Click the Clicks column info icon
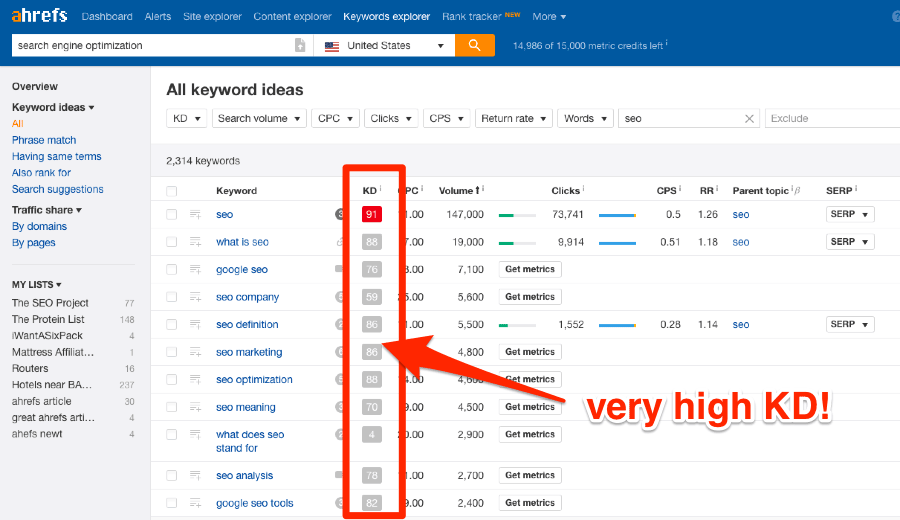The width and height of the screenshot is (900, 520). point(584,188)
